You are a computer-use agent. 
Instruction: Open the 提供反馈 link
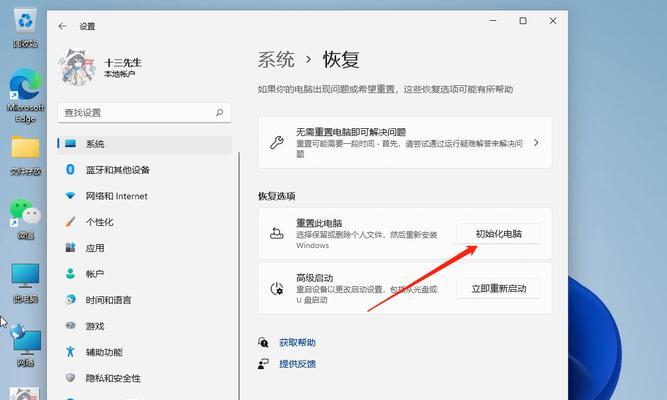pos(297,364)
